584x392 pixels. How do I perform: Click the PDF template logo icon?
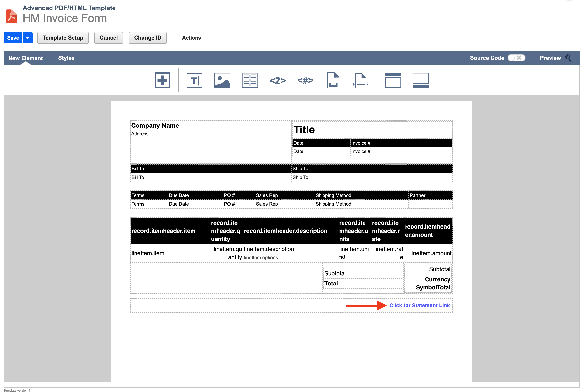[11, 16]
